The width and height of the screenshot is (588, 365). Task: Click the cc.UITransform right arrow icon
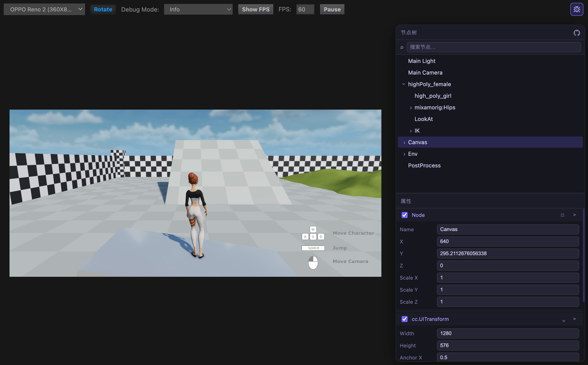pyautogui.click(x=574, y=319)
